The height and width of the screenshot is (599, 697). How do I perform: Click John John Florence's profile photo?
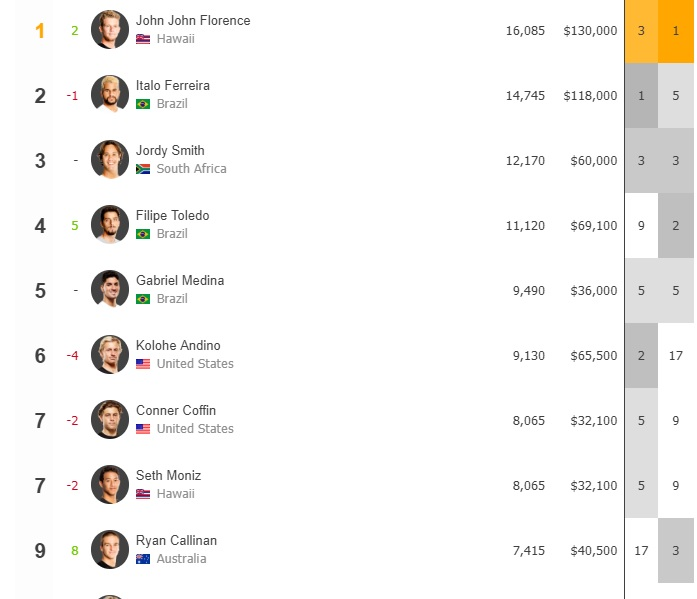[x=110, y=30]
